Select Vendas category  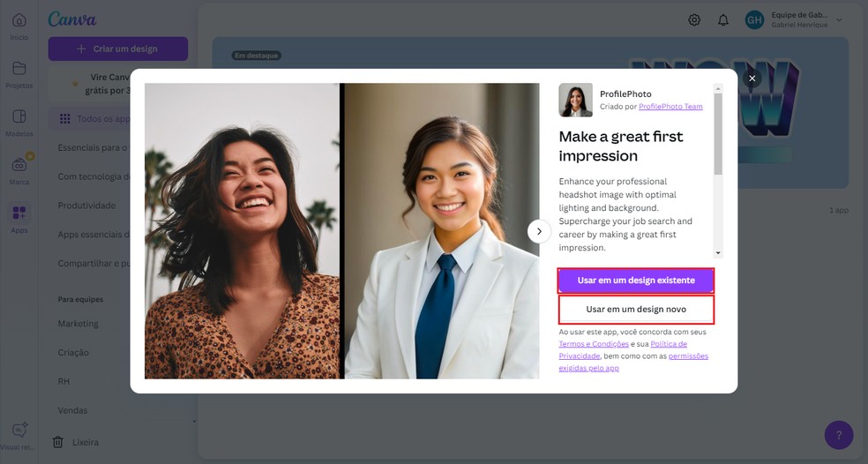tap(72, 410)
